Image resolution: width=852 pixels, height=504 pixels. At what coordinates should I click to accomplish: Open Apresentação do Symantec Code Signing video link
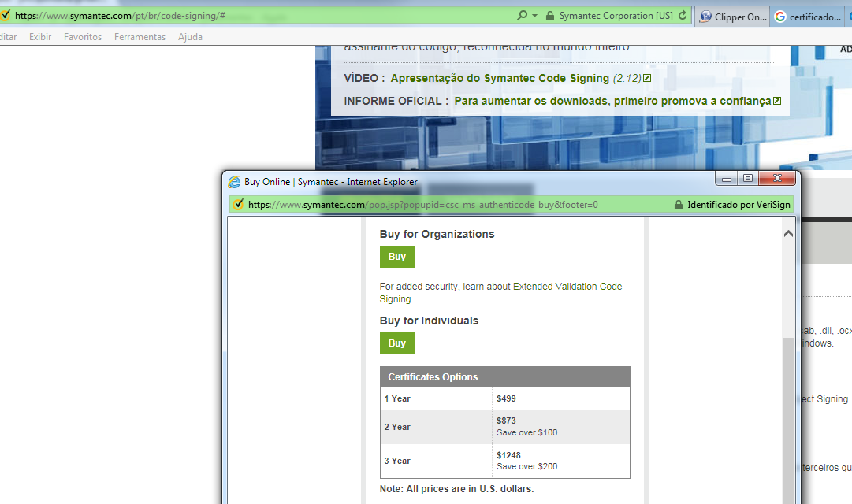(500, 78)
